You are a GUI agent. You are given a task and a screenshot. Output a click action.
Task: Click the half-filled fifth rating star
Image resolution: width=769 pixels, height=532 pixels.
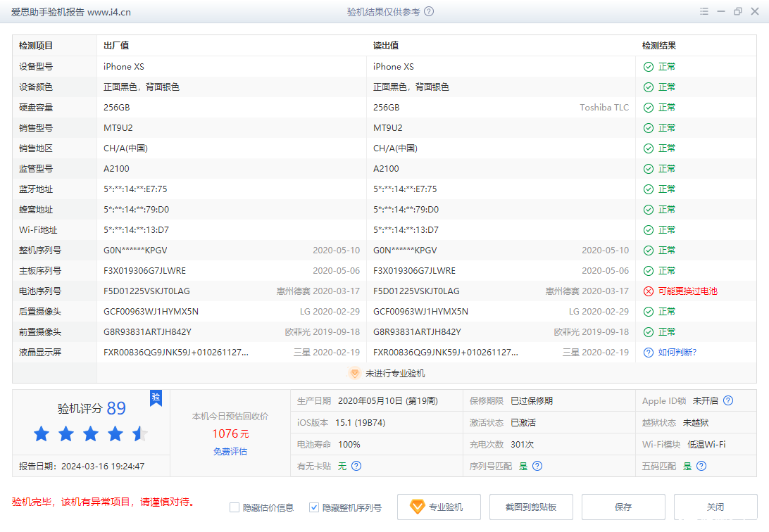point(139,433)
